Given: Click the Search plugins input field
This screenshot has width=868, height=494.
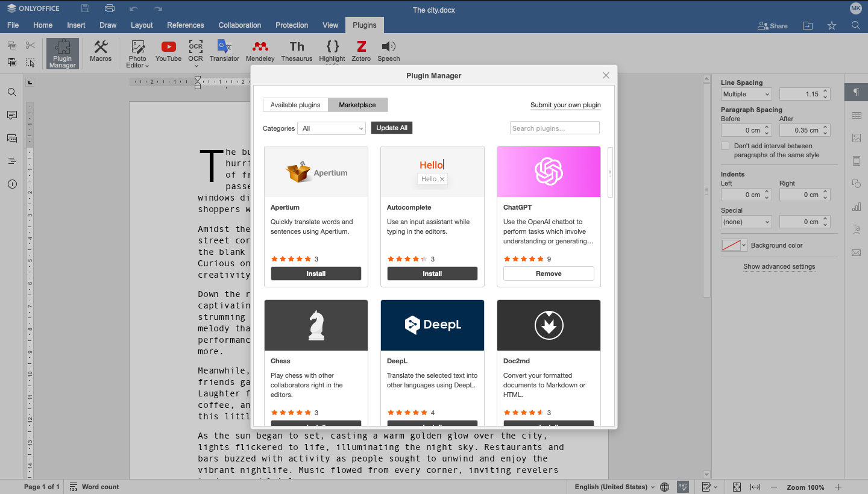Looking at the screenshot, I should click(555, 128).
